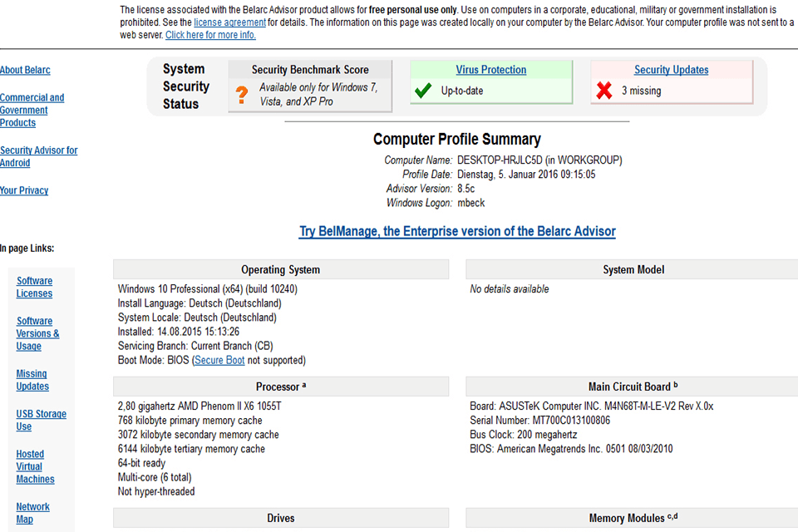
Task: Jump to Software Versions & Usage section
Action: [36, 333]
